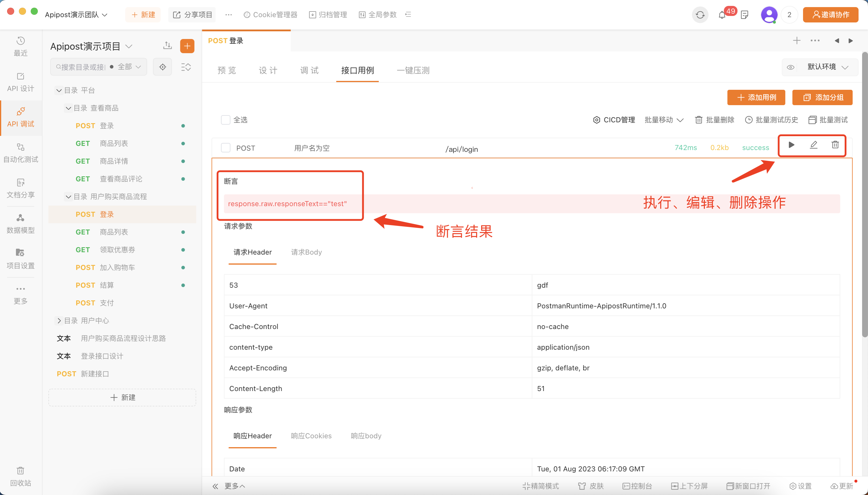Screen dimensions: 868x495
Task: Click the 响应body tab label
Action: point(366,435)
